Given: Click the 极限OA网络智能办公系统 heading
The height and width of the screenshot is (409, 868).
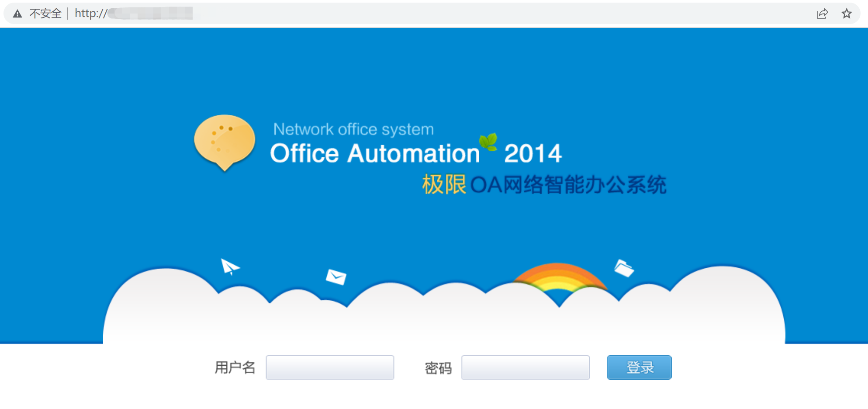Looking at the screenshot, I should [x=544, y=185].
